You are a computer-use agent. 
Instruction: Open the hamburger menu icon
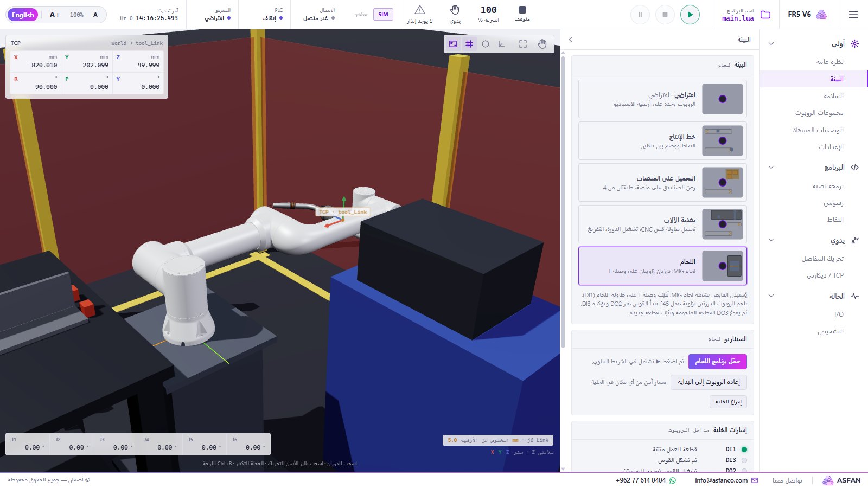853,15
